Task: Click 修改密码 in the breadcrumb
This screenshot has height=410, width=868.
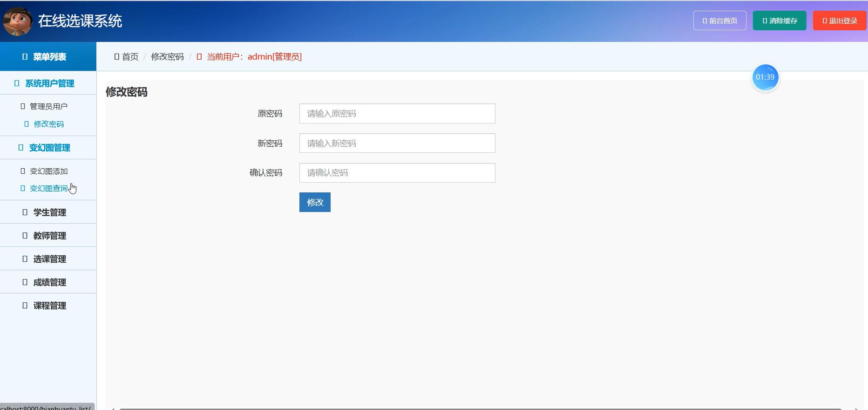Action: [167, 56]
